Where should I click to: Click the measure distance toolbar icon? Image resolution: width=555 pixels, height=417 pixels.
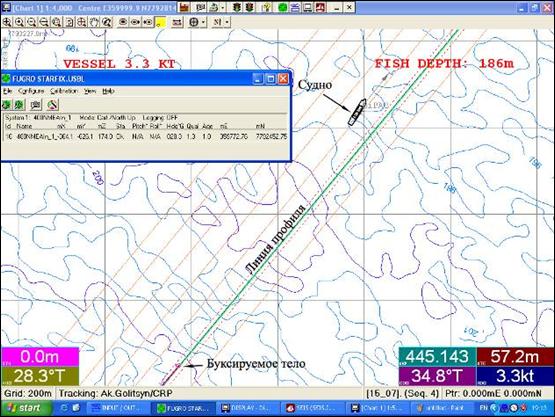(177, 22)
